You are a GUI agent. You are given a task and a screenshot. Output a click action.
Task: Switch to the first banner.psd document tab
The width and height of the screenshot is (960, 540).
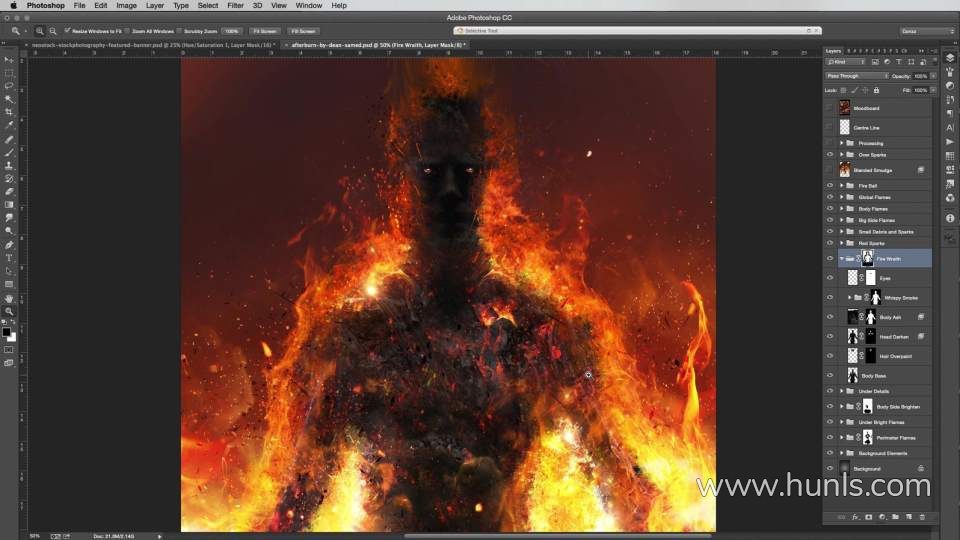152,45
